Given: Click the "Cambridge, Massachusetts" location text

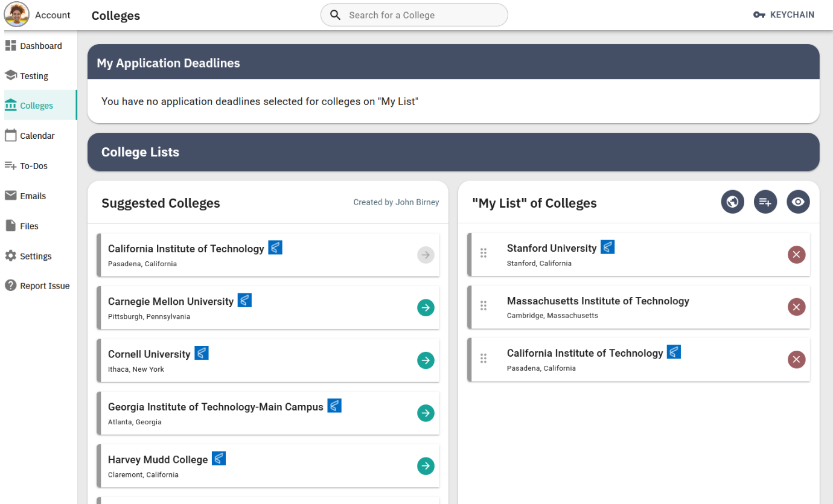Looking at the screenshot, I should [552, 316].
